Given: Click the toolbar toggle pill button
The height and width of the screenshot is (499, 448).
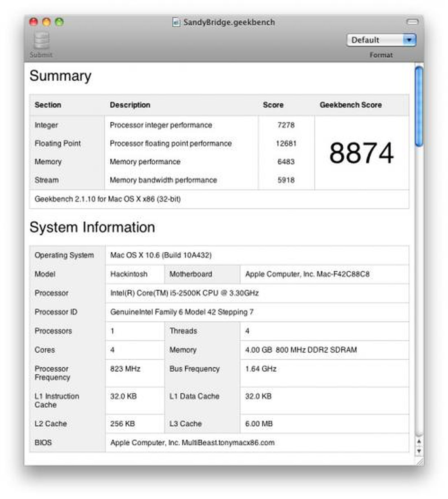Looking at the screenshot, I should (412, 22).
